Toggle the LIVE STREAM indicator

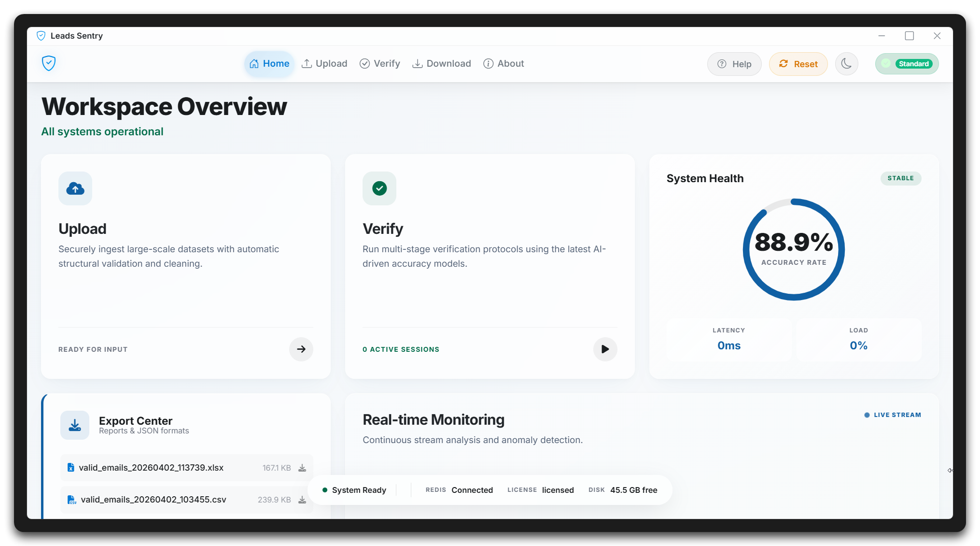tap(892, 415)
